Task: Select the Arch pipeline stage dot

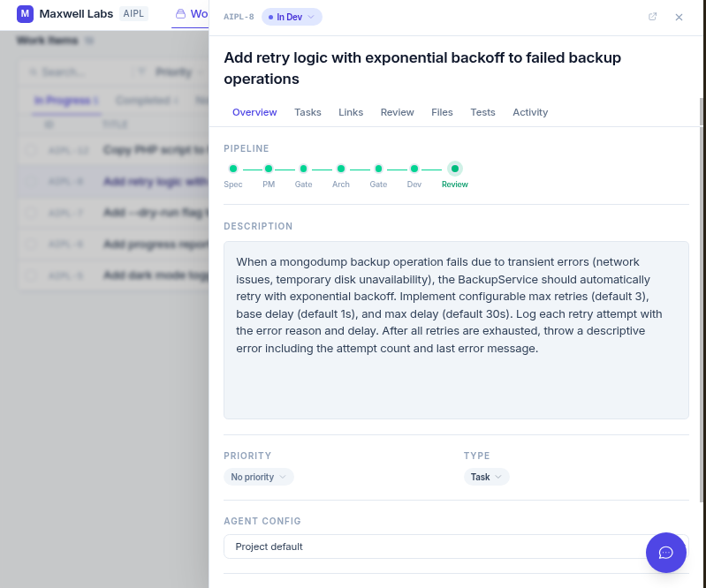Action: [341, 169]
